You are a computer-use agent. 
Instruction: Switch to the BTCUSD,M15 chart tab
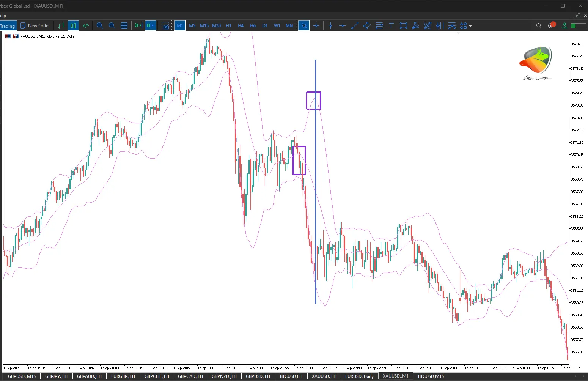coord(431,376)
